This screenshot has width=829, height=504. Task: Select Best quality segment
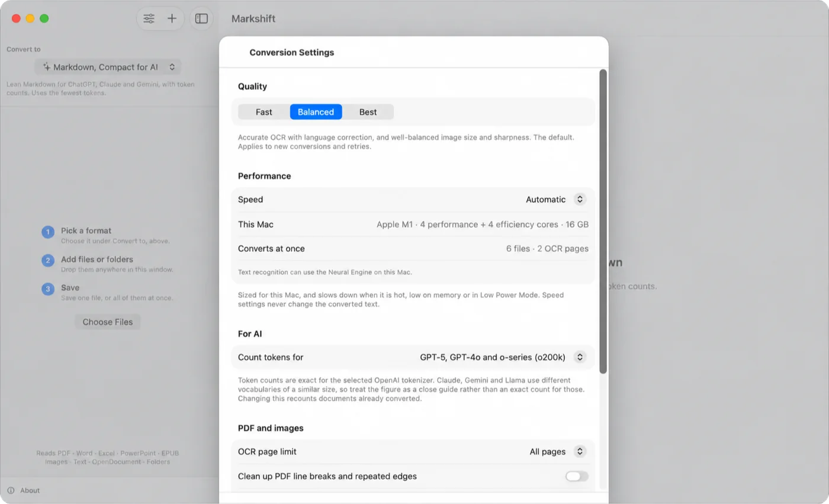368,112
